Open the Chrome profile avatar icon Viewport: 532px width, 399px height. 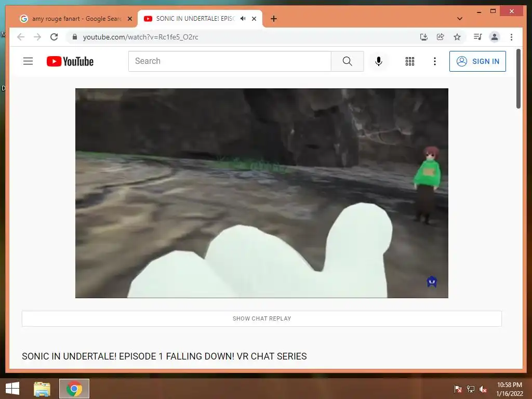click(495, 37)
